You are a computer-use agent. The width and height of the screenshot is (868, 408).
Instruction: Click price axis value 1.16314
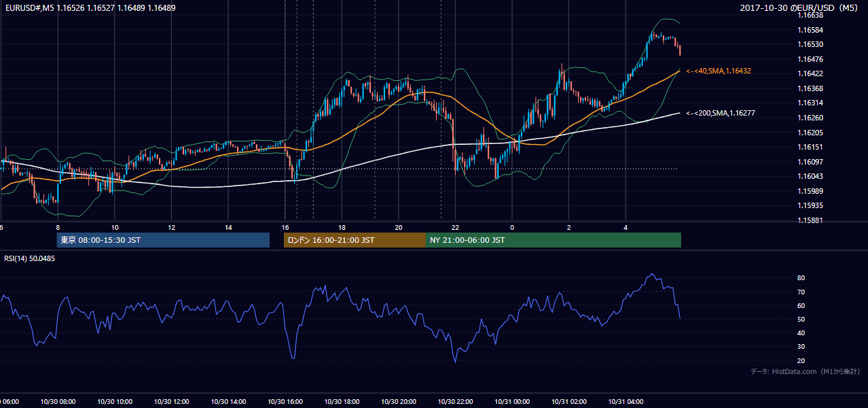(x=811, y=103)
